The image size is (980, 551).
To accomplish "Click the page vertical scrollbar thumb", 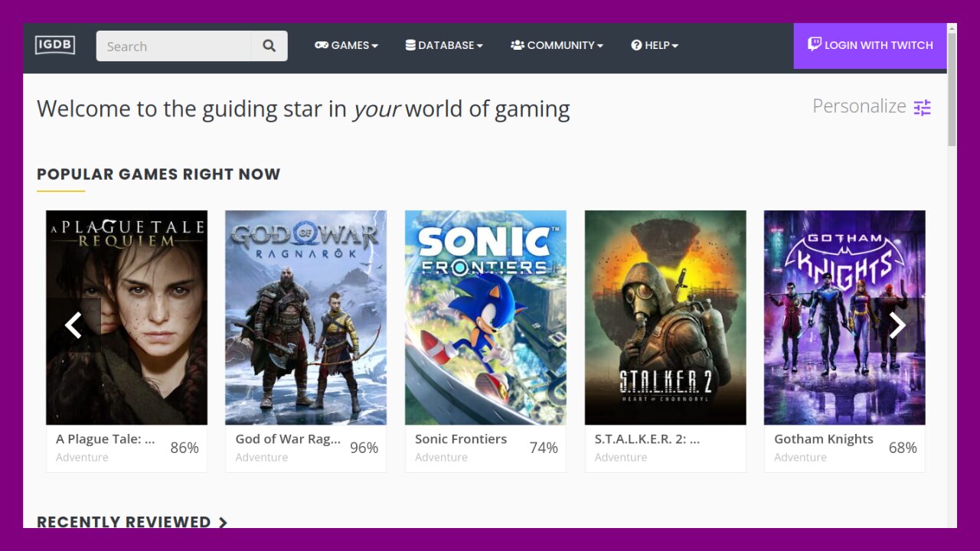I will pyautogui.click(x=952, y=90).
